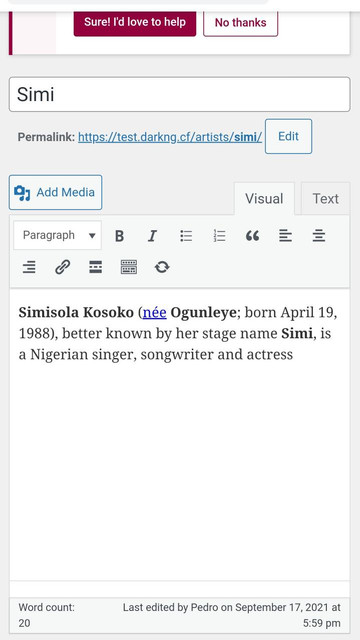
Task: Toggle the toolbar kitchen sink
Action: pos(129,267)
